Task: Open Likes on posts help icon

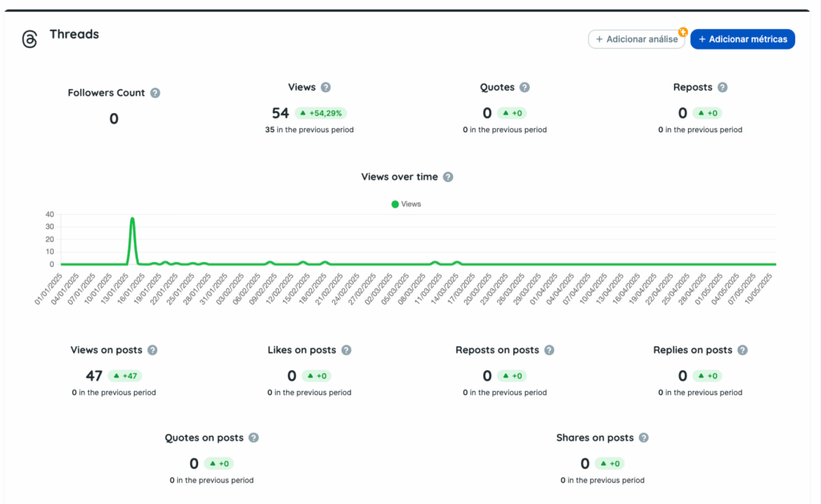Action: pos(346,350)
